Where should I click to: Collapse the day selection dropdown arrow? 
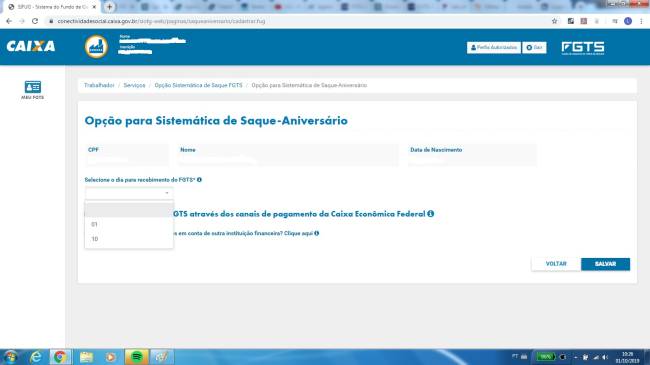pyautogui.click(x=167, y=193)
